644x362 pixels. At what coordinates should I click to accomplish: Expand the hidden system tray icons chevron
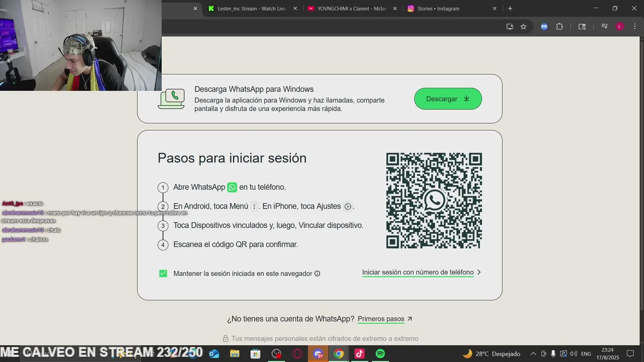click(533, 354)
